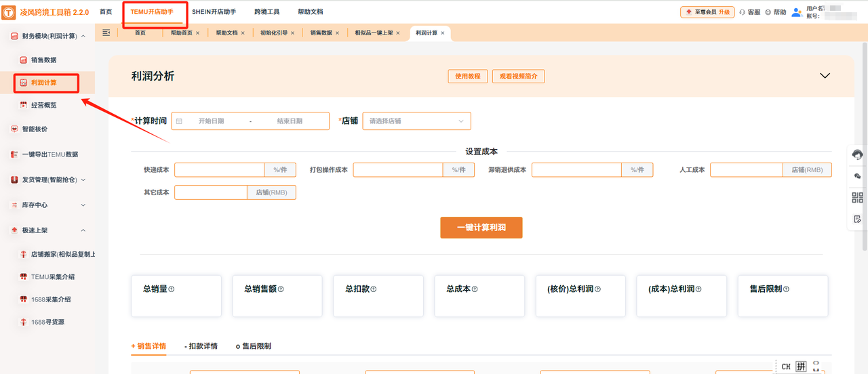Open the 请选择店铺 store dropdown
The image size is (868, 374).
pyautogui.click(x=417, y=121)
